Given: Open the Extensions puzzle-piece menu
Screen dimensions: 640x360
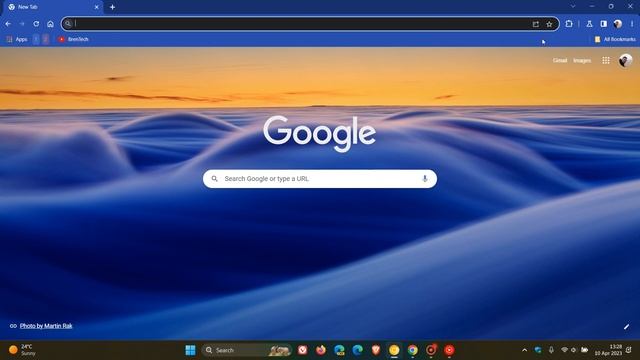Looking at the screenshot, I should (x=569, y=24).
